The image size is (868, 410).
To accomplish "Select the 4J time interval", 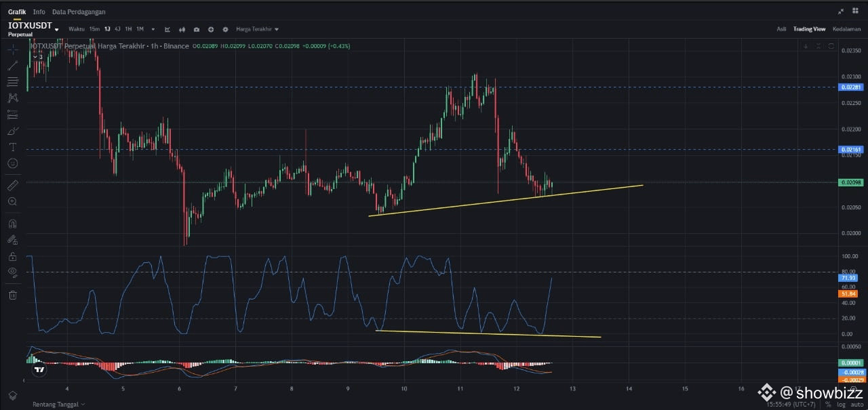I will click(117, 29).
